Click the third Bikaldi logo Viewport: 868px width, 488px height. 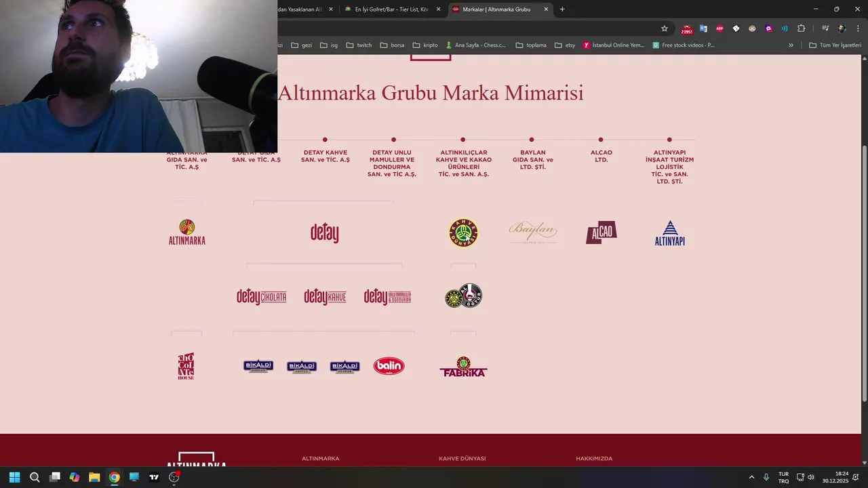344,367
